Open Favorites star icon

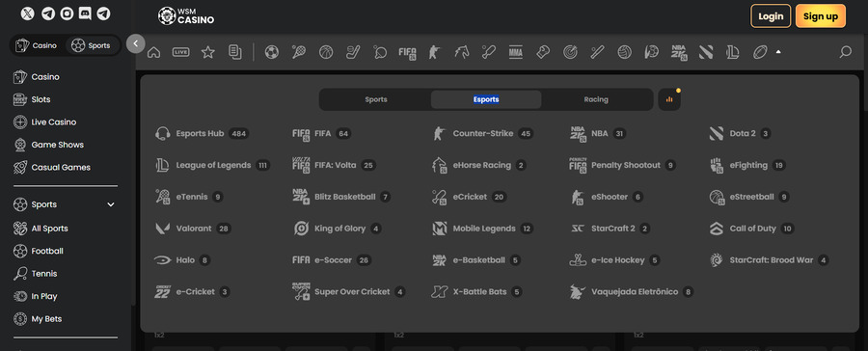click(207, 52)
